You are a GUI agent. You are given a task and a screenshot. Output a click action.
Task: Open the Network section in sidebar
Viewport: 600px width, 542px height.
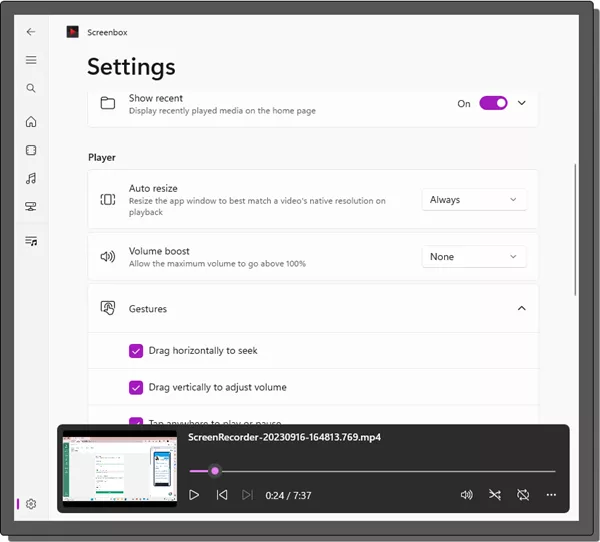click(31, 207)
